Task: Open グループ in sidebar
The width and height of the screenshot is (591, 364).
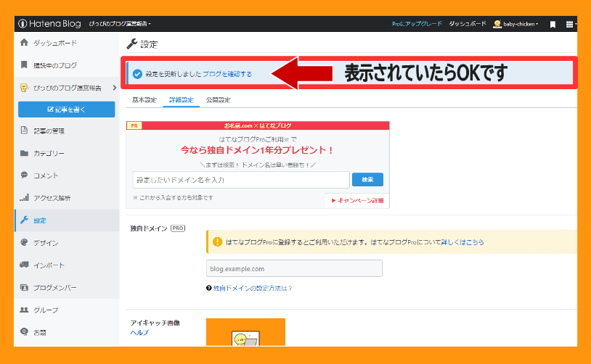Action: click(x=46, y=310)
